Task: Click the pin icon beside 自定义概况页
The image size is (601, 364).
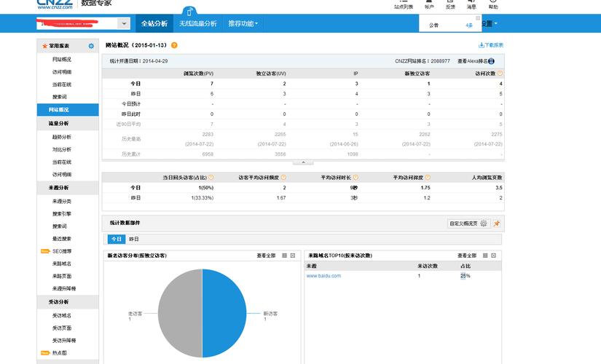Action: [x=497, y=223]
